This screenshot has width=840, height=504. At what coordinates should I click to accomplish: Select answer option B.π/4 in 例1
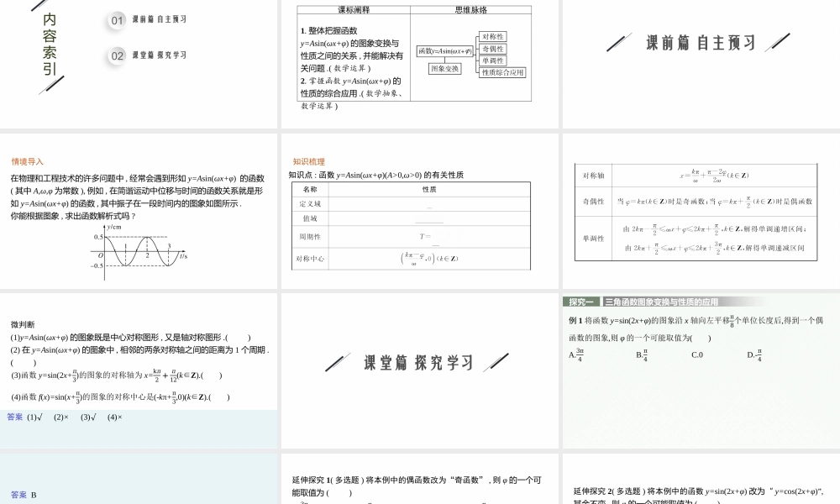pyautogui.click(x=642, y=354)
